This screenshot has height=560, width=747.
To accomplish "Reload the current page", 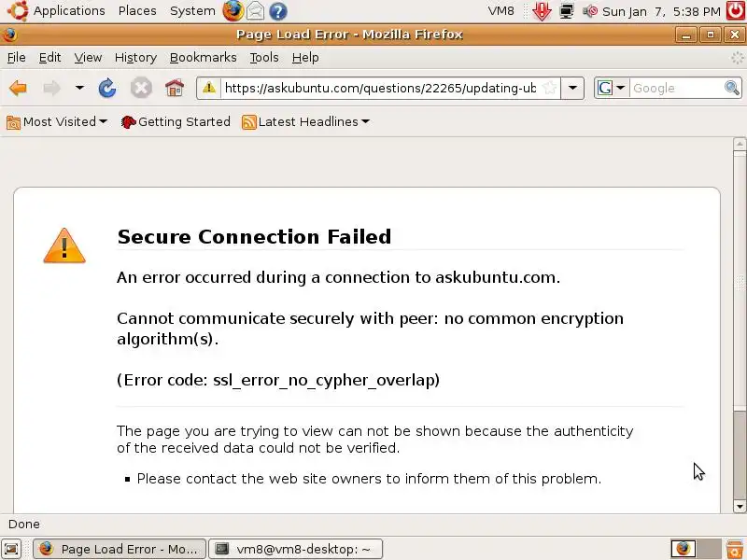I will (107, 89).
